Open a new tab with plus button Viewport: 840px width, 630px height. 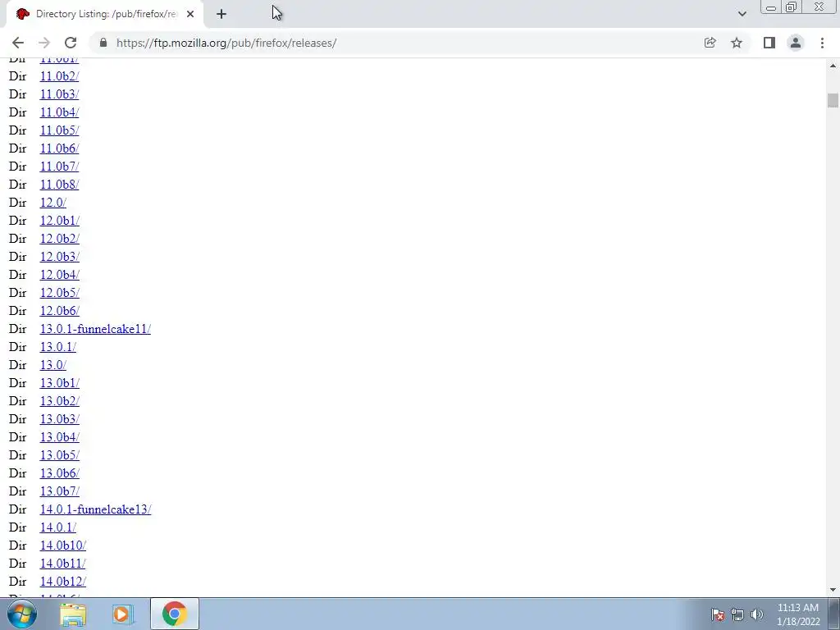pos(221,14)
